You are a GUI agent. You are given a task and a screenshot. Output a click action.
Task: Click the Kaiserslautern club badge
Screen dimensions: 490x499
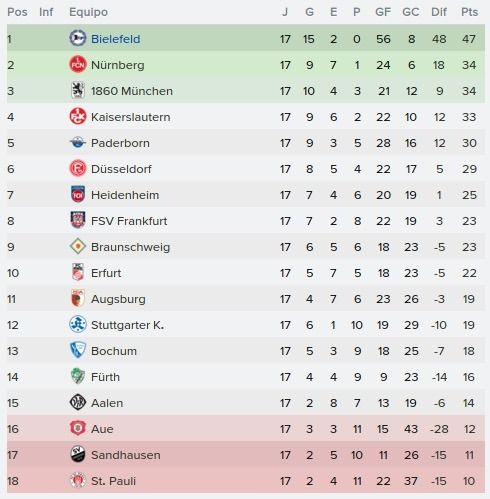tap(78, 116)
